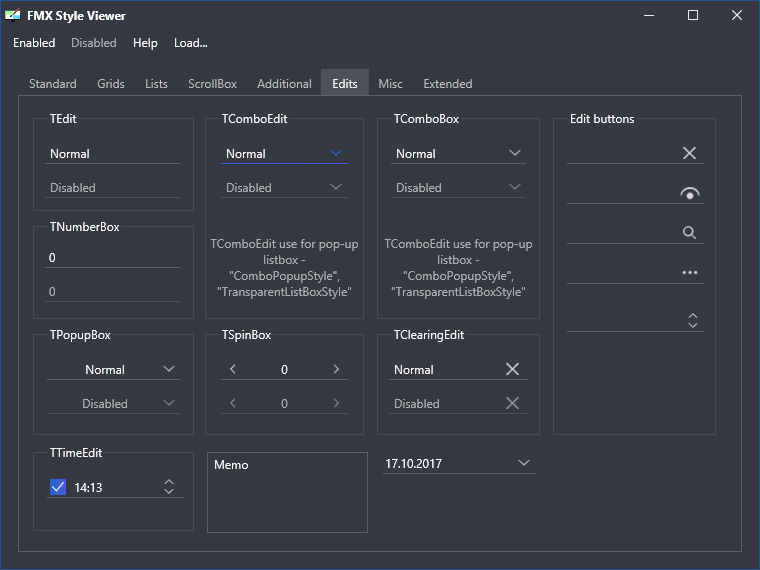Open the Help menu
This screenshot has width=760, height=570.
tap(145, 43)
